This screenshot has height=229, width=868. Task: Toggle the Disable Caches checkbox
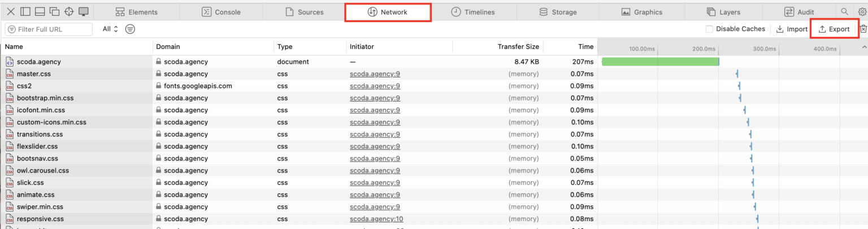pyautogui.click(x=709, y=29)
